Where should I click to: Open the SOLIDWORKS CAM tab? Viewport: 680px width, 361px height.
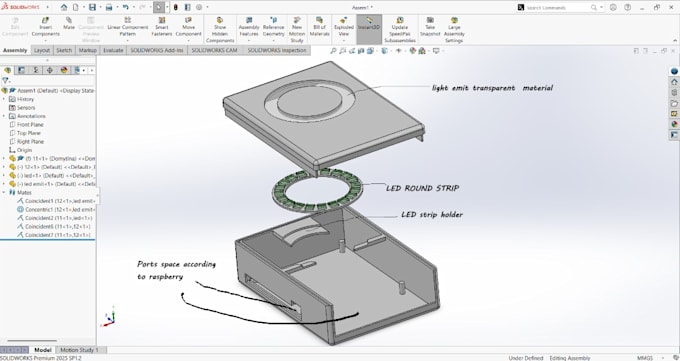click(214, 50)
